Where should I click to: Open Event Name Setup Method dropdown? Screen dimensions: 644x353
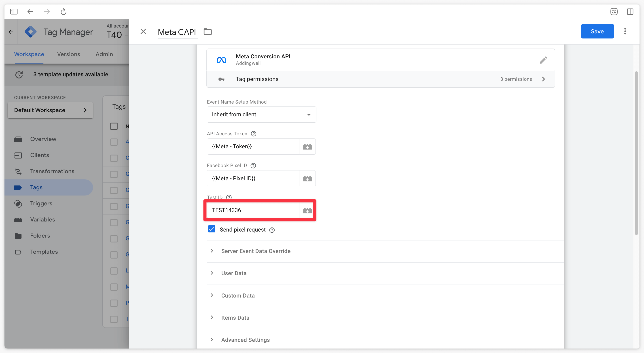[261, 115]
